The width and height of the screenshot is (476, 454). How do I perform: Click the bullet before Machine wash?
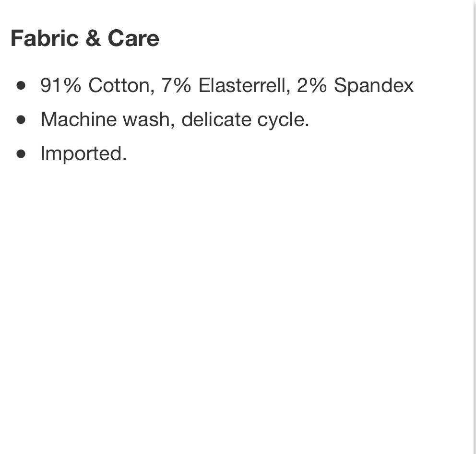21,119
